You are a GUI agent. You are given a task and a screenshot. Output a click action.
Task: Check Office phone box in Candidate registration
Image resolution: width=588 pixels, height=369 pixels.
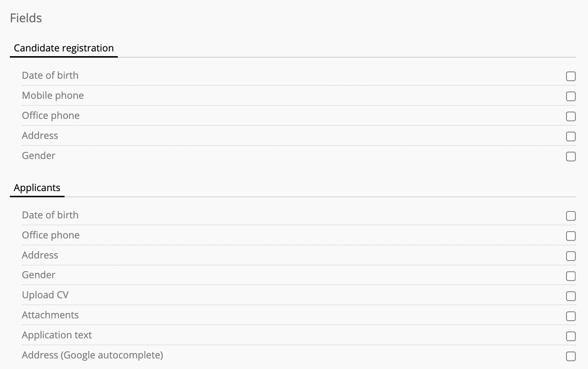tap(571, 116)
